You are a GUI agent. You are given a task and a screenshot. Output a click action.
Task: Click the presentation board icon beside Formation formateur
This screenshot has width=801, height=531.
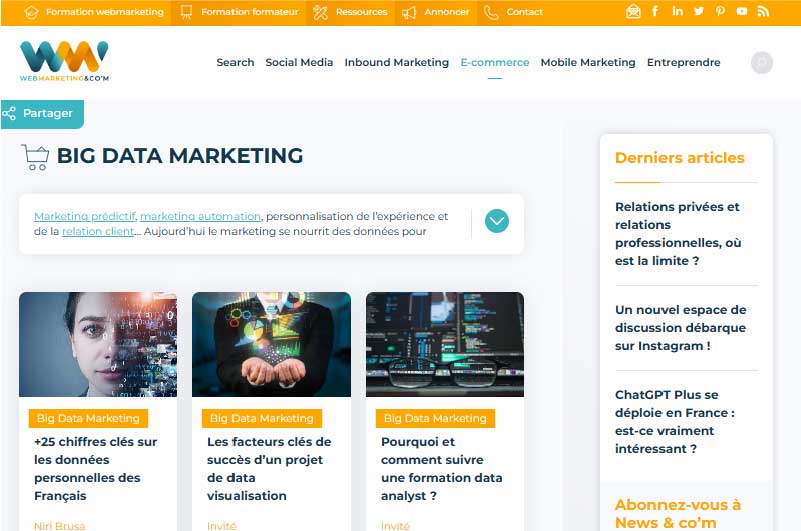186,12
